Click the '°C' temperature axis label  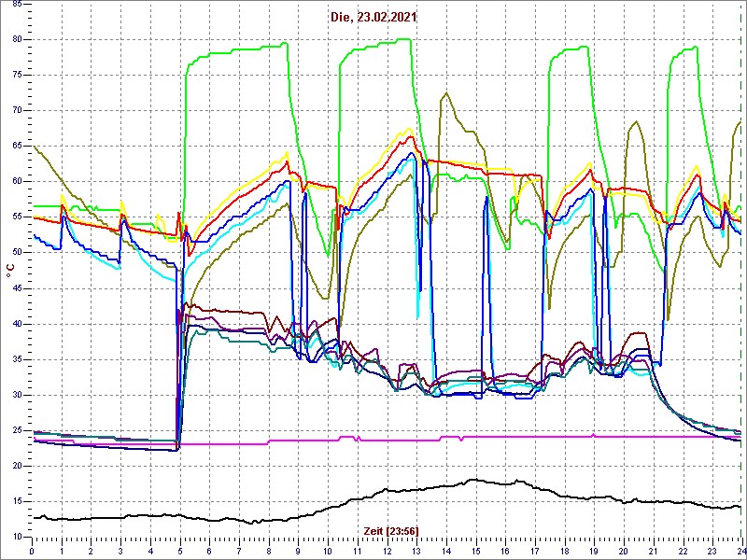click(10, 271)
